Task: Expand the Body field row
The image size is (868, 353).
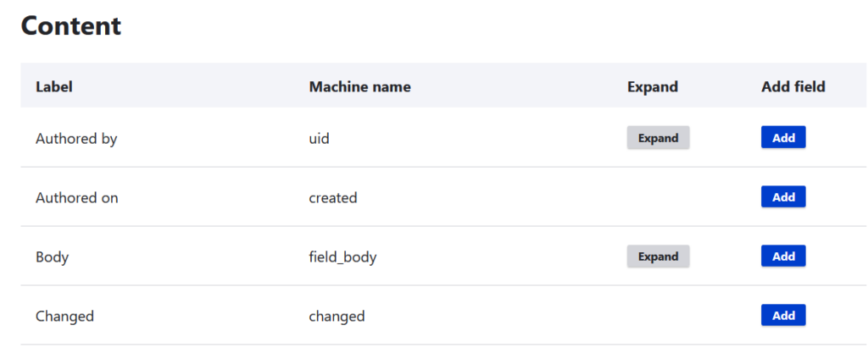Action: (x=658, y=256)
